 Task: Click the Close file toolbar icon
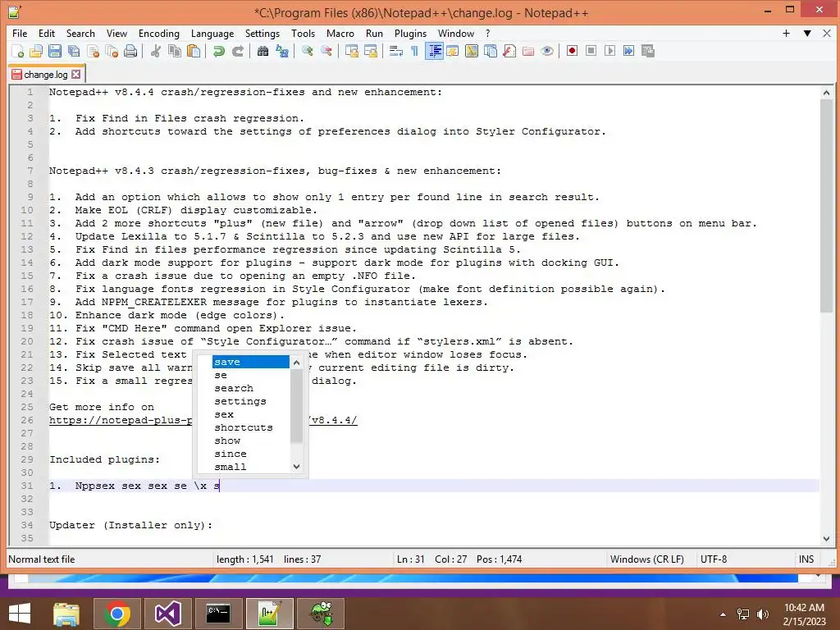point(93,51)
